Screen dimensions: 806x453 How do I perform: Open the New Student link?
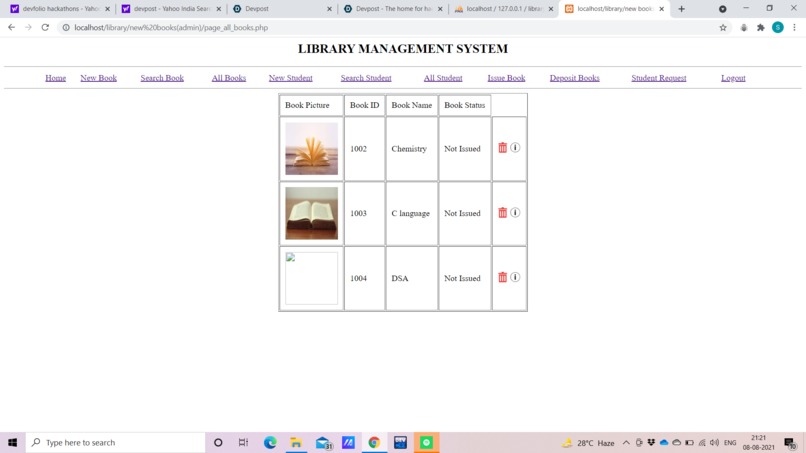290,78
